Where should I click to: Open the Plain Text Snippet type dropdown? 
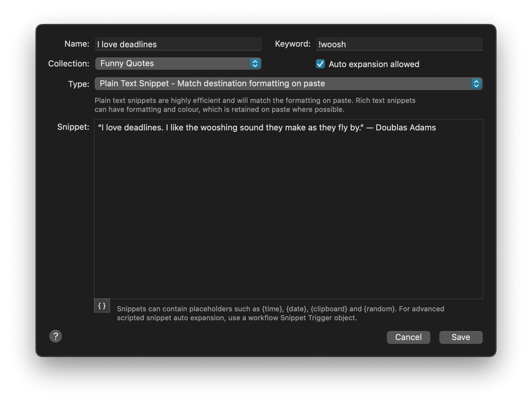(x=281, y=84)
